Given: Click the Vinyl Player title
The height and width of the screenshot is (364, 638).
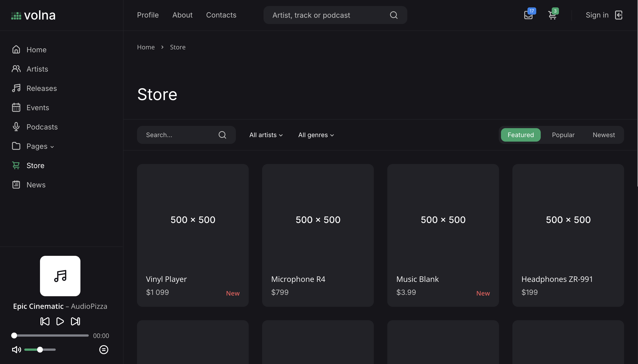Looking at the screenshot, I should 166,279.
